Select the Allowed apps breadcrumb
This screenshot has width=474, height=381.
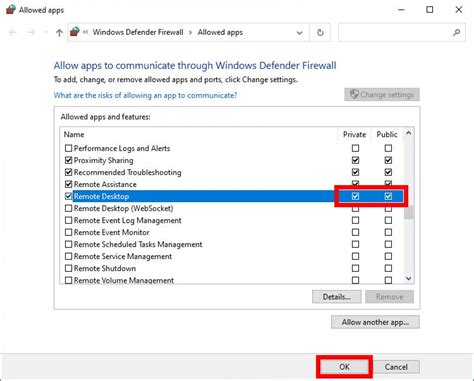[220, 32]
